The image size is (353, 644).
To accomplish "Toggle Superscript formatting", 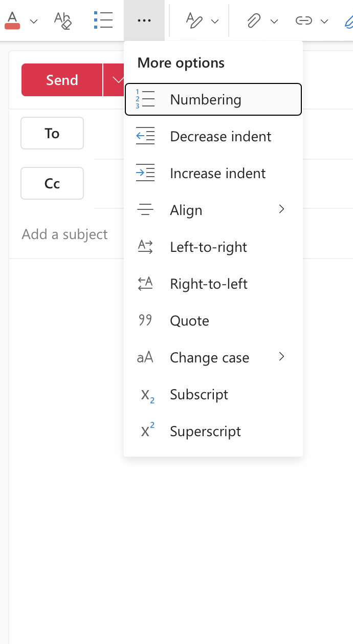I will click(213, 431).
